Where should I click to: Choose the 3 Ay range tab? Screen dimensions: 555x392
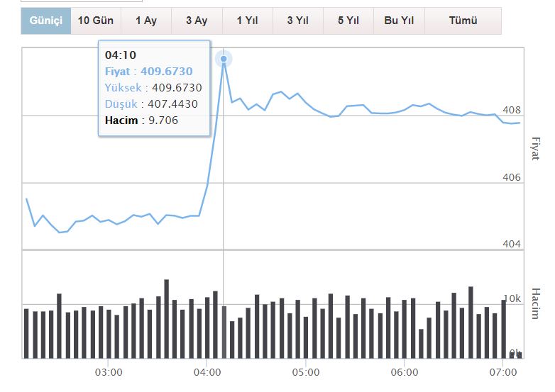tap(197, 21)
